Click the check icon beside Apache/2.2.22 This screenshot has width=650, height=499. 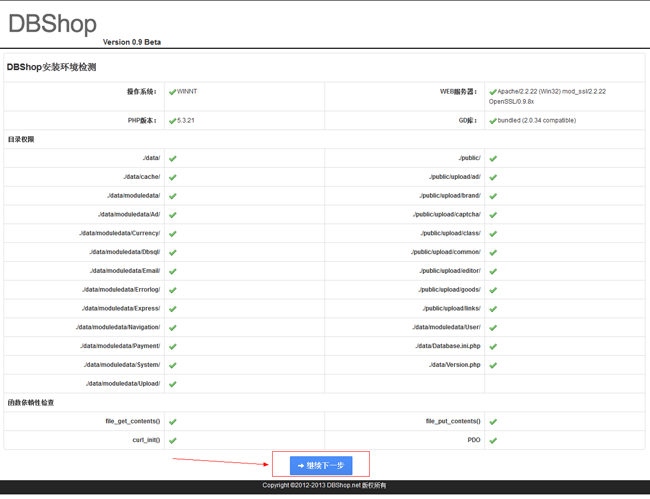tap(493, 92)
